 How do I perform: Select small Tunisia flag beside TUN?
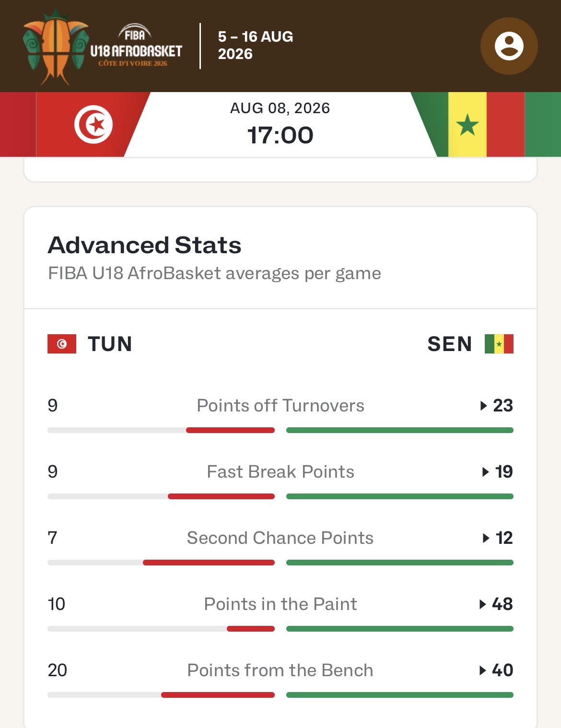[62, 344]
